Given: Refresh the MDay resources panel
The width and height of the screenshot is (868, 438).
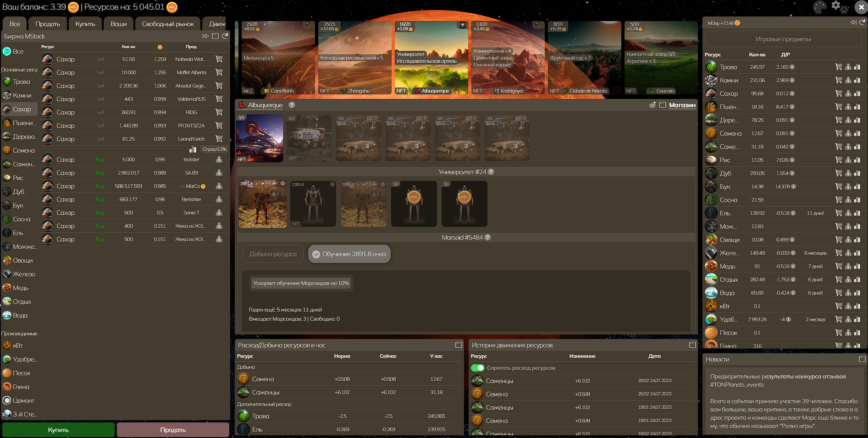Looking at the screenshot, I should click(862, 22).
